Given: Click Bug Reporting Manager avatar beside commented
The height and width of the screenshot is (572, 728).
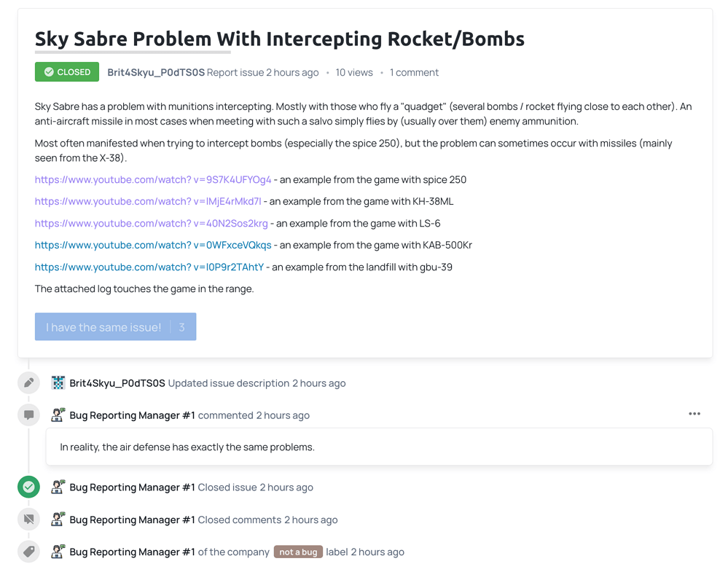Looking at the screenshot, I should (58, 415).
